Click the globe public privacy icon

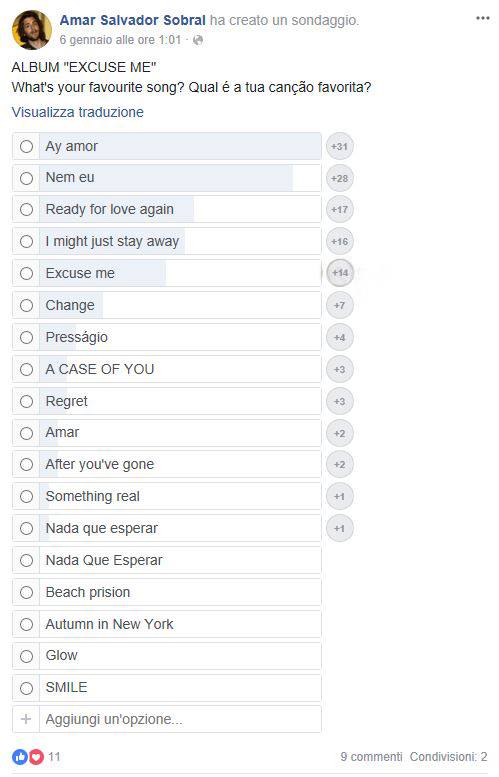click(198, 40)
